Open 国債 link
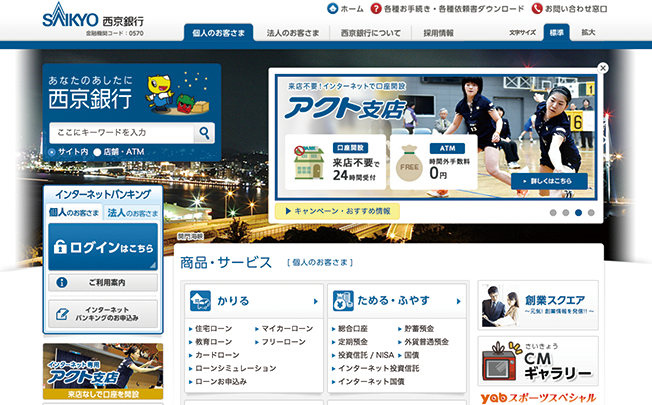652x405 pixels. [x=412, y=355]
